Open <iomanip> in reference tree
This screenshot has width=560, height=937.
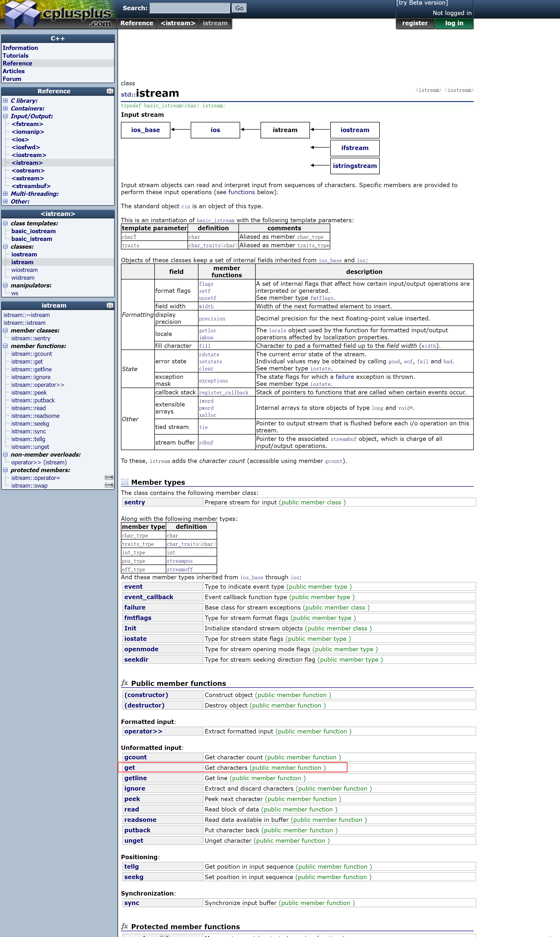point(28,132)
